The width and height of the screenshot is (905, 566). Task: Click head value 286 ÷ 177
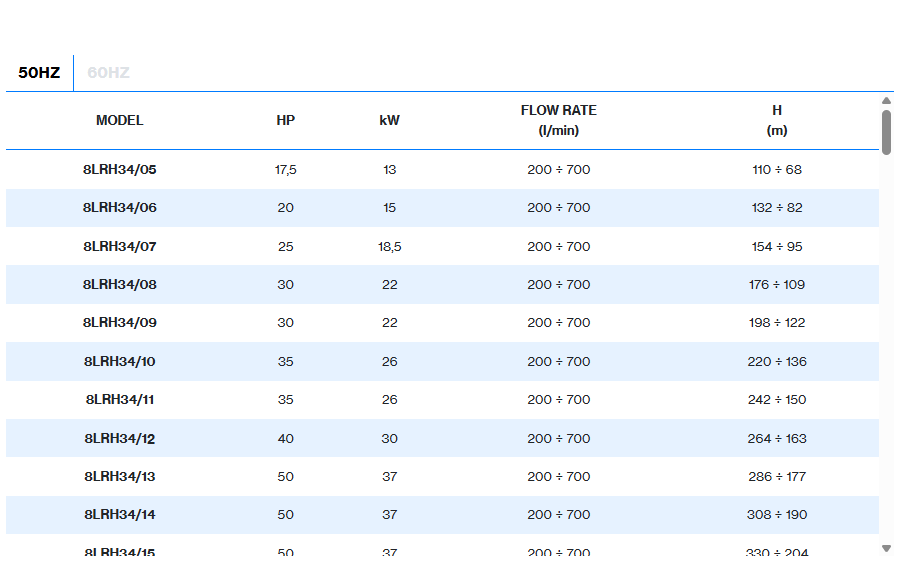pyautogui.click(x=776, y=477)
